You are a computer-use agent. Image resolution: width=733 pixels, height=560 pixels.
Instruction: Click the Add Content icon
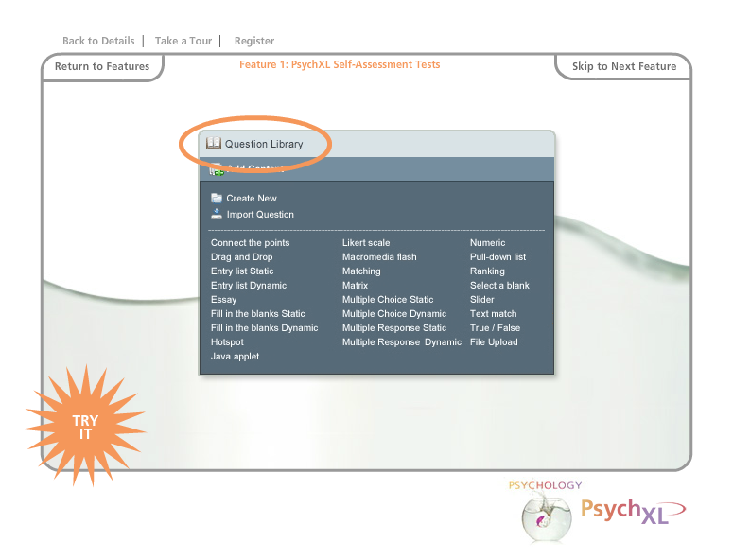pos(217,169)
